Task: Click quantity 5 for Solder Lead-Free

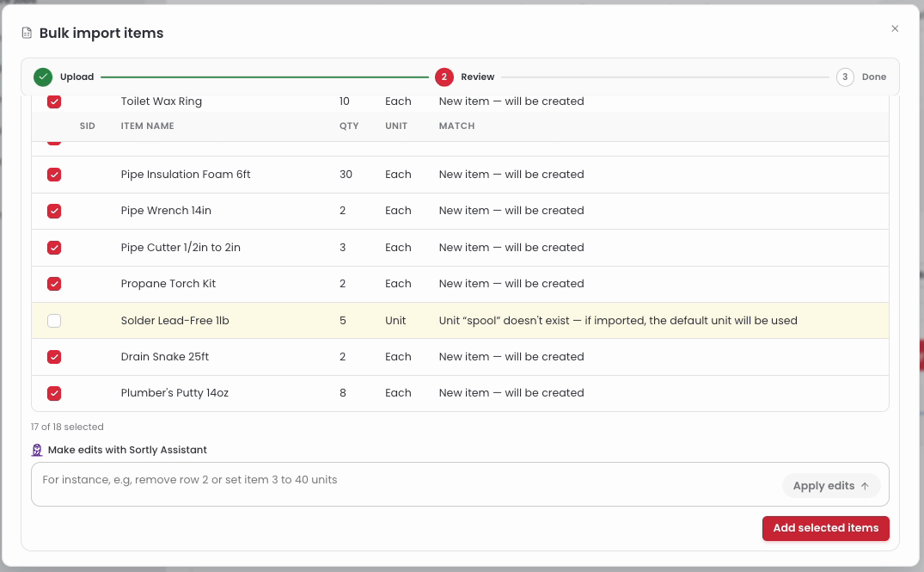Action: click(342, 321)
